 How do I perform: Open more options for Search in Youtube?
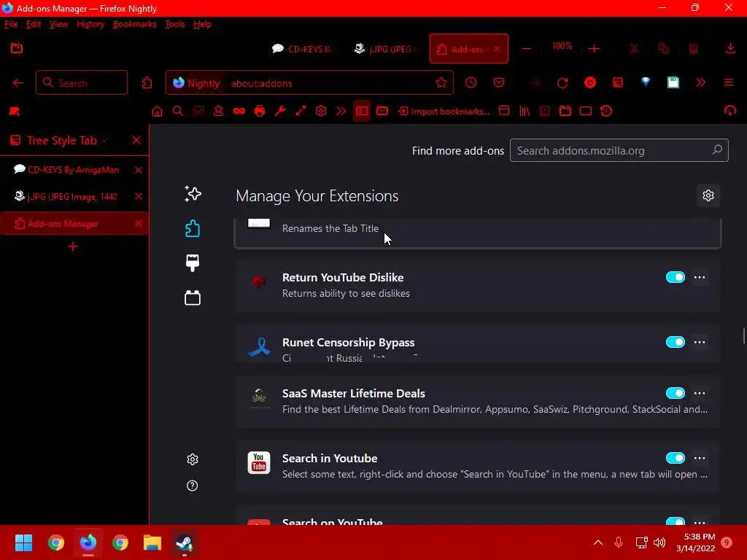(x=700, y=458)
